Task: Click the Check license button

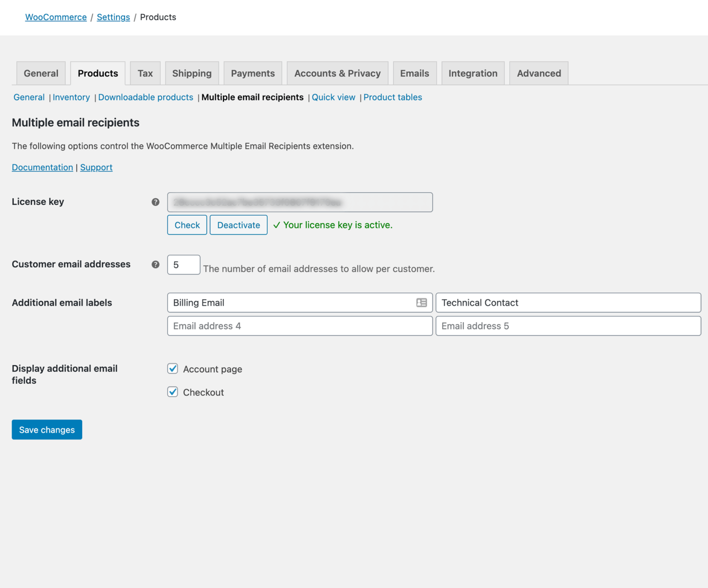Action: coord(187,225)
